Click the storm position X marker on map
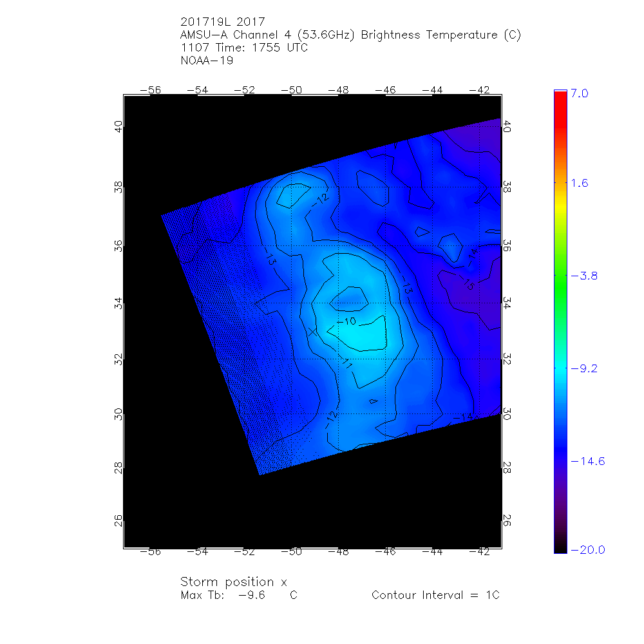The image size is (644, 644). (x=313, y=332)
